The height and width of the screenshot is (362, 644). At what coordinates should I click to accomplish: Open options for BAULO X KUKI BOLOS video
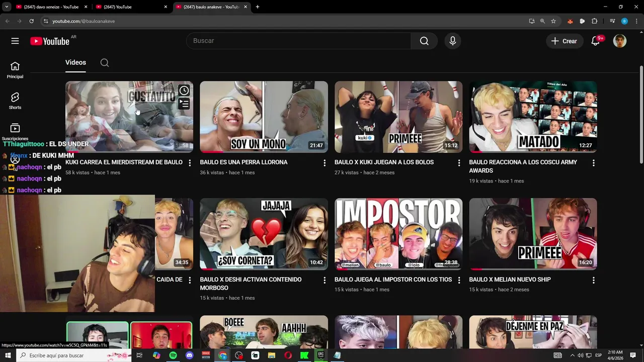pos(459,163)
